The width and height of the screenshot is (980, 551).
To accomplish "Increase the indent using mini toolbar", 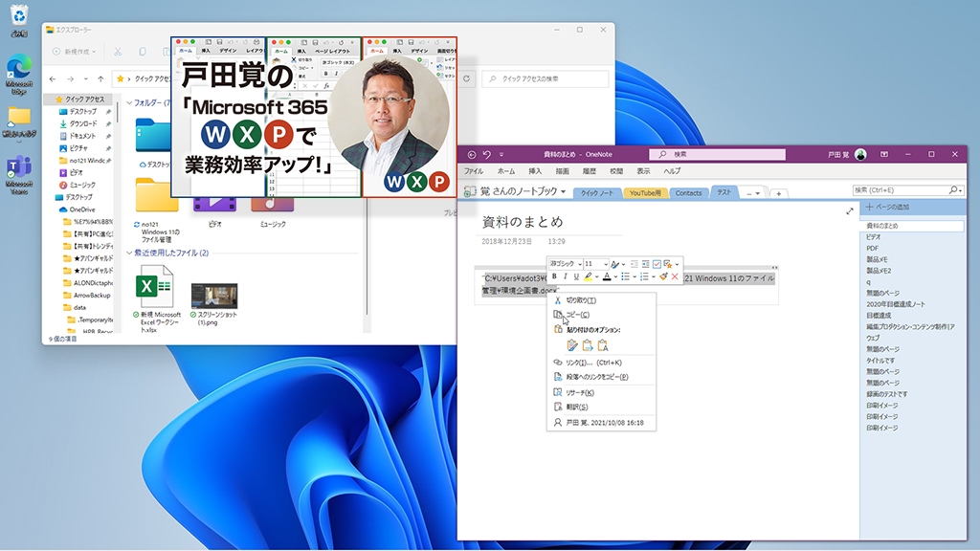I will pos(646,264).
